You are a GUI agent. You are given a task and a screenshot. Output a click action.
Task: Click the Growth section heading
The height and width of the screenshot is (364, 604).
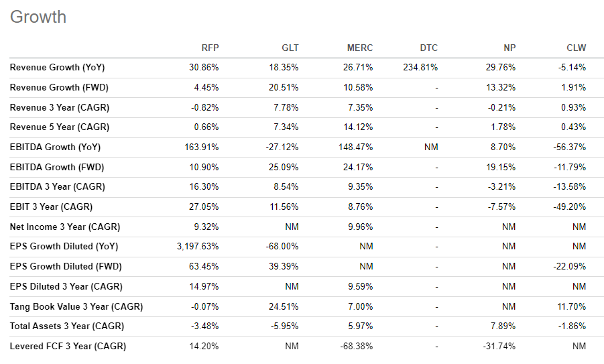coord(38,17)
